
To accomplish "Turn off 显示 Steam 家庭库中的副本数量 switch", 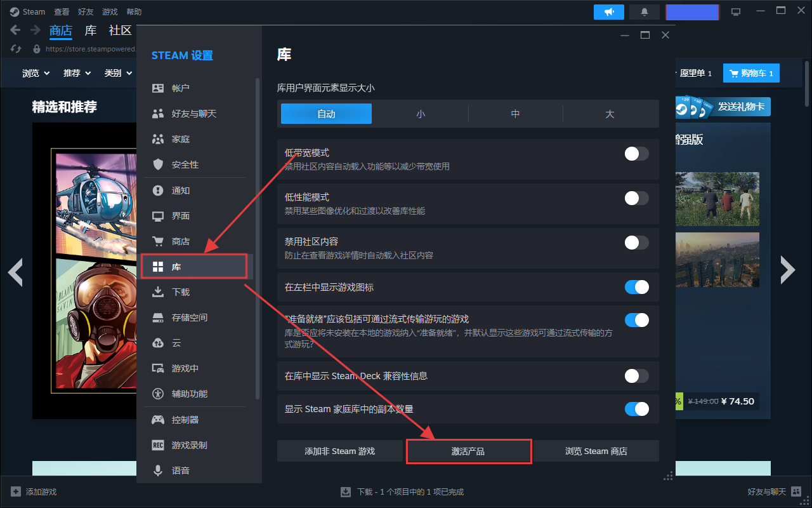I will pos(637,409).
